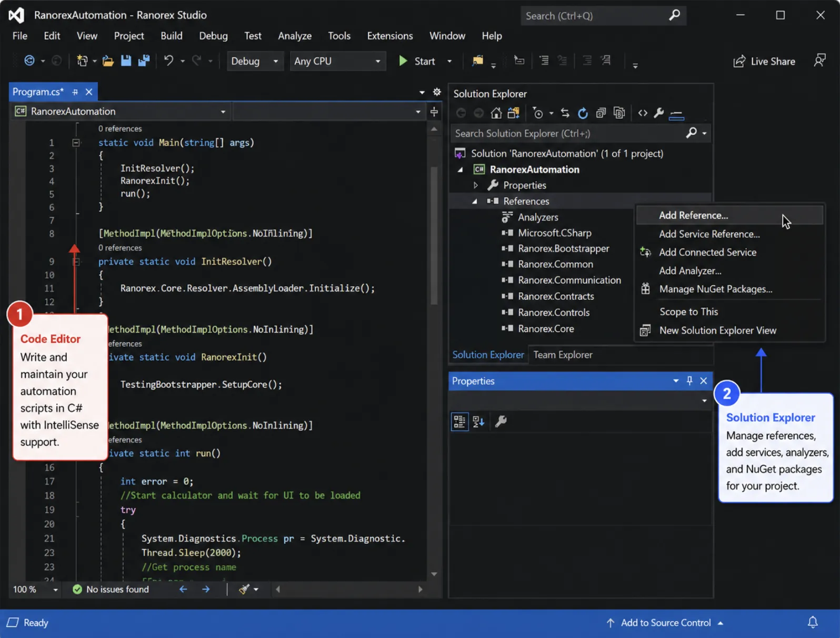Sort Properties alphabetically

[478, 422]
